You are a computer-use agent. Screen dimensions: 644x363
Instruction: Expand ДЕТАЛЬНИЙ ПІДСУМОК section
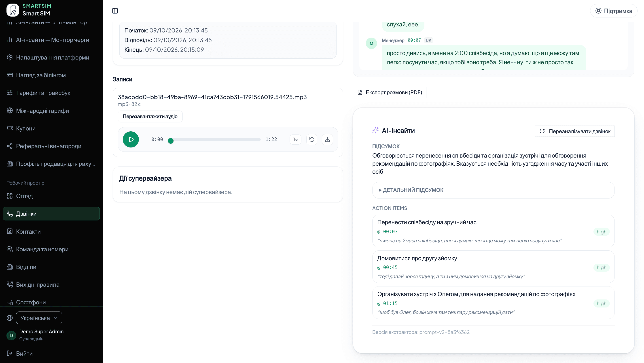[493, 190]
